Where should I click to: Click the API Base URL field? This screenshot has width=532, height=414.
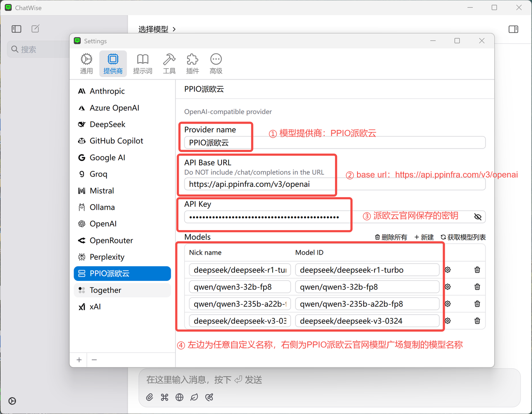tap(335, 184)
